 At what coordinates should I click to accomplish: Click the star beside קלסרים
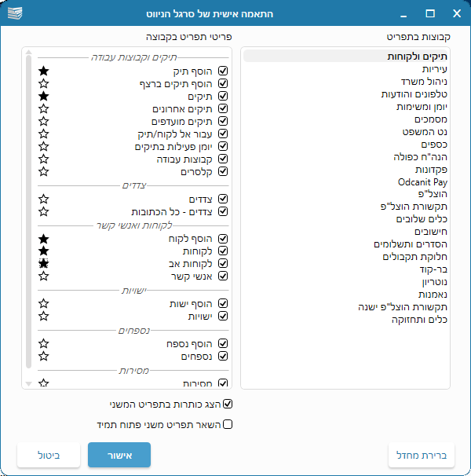click(x=44, y=171)
